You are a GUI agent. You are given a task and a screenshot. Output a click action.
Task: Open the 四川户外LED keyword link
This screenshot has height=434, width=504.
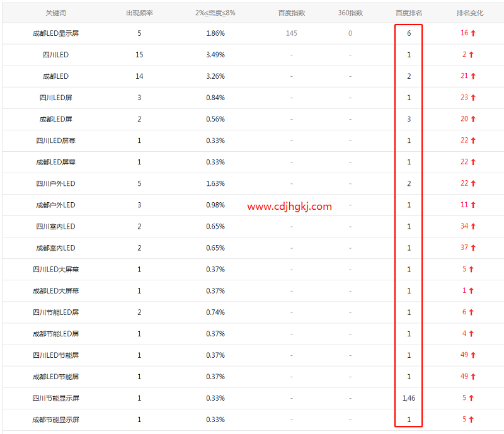(55, 183)
